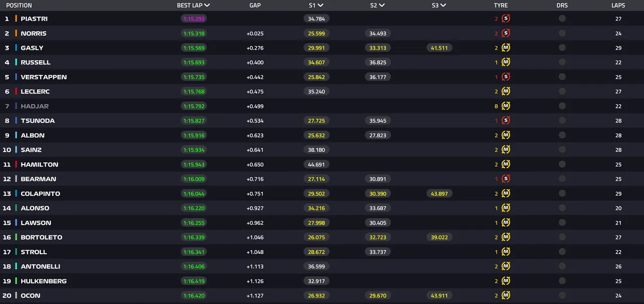Click Stroll's medium tyre icon
Screen dimensions: 644x304
pos(506,252)
